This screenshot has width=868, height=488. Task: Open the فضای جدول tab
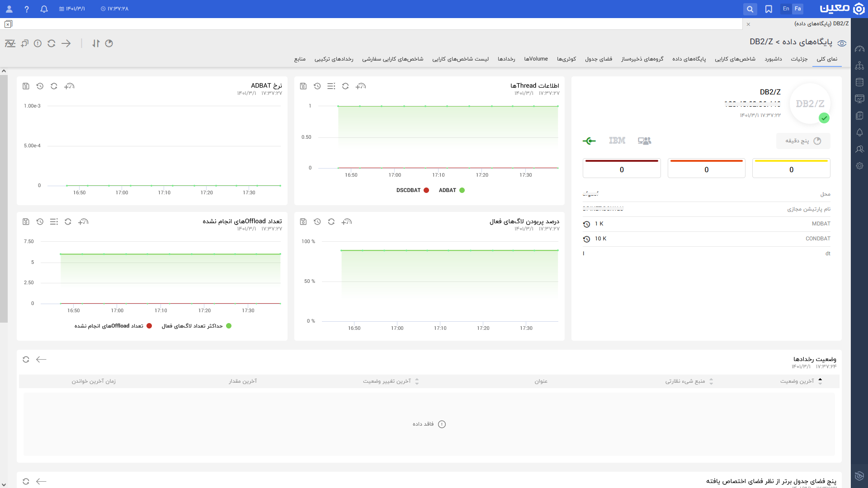click(598, 59)
